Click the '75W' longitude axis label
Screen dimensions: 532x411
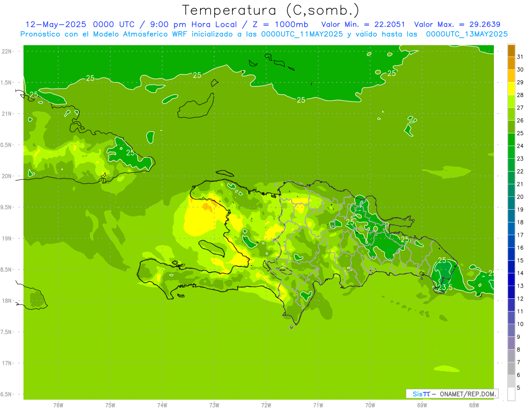point(110,405)
